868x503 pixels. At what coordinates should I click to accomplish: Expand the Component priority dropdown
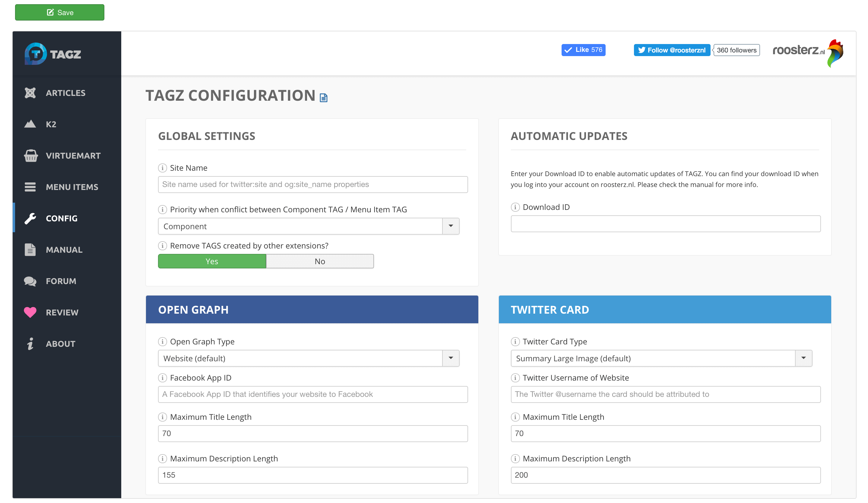[x=451, y=226]
